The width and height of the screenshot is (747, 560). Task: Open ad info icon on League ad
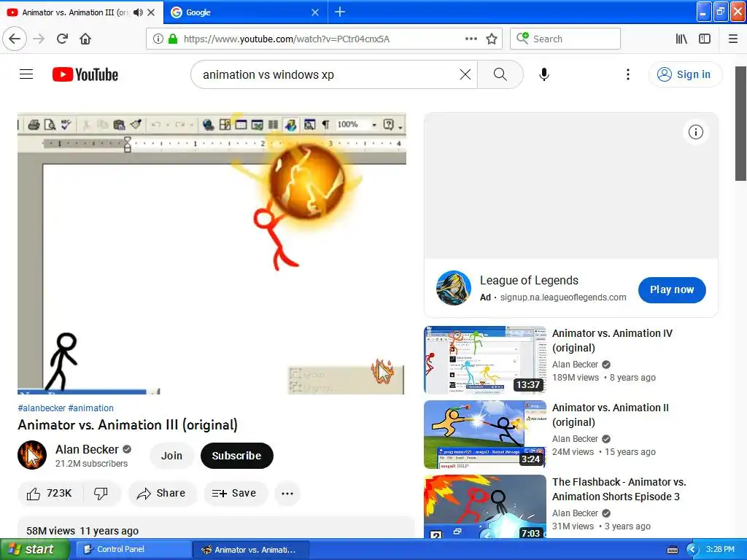(695, 133)
